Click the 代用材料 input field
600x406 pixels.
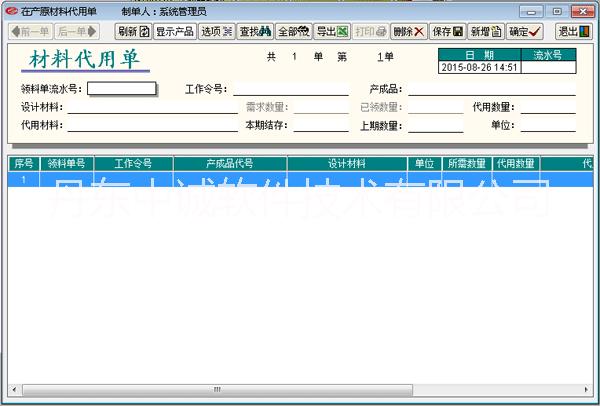(x=153, y=125)
